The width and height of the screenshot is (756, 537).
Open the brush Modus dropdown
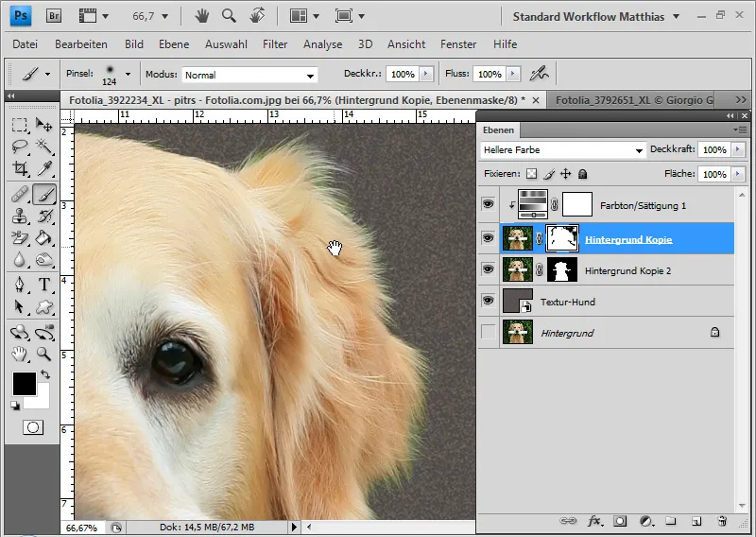point(249,75)
